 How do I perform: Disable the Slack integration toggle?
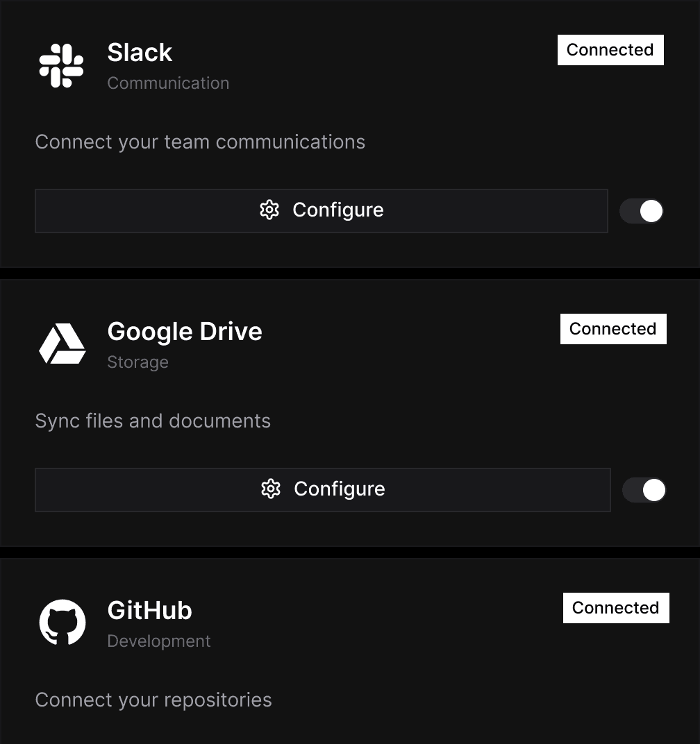641,211
